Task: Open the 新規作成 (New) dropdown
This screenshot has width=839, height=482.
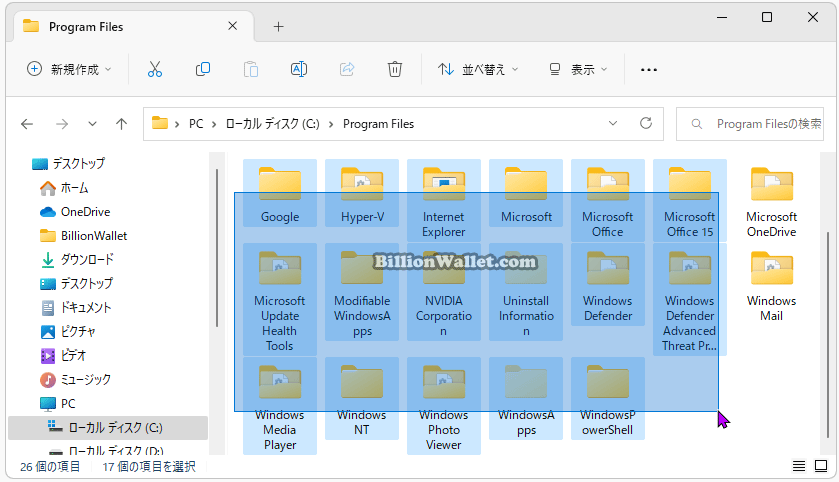Action: tap(69, 70)
